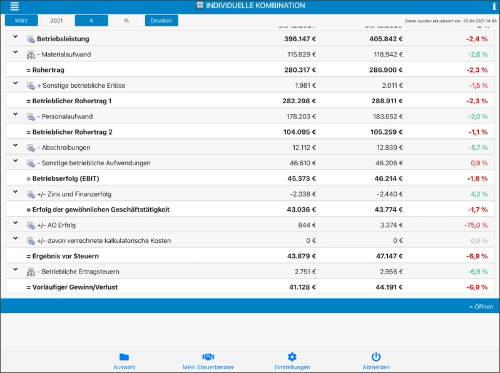The width and height of the screenshot is (500, 373).
Task: Click Öffnen on the blue bar
Action: (481, 307)
